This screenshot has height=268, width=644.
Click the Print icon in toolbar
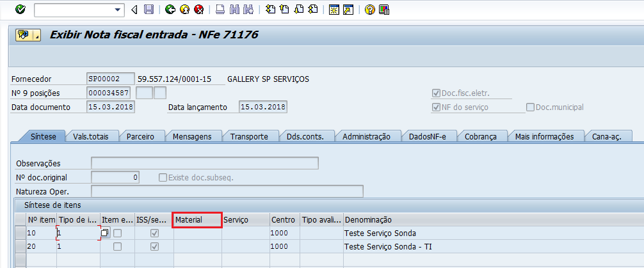pos(221,10)
